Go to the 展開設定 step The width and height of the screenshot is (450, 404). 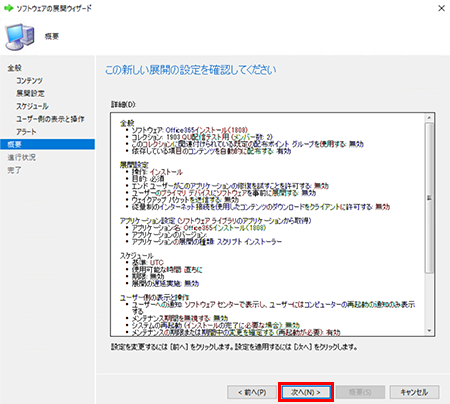click(30, 93)
